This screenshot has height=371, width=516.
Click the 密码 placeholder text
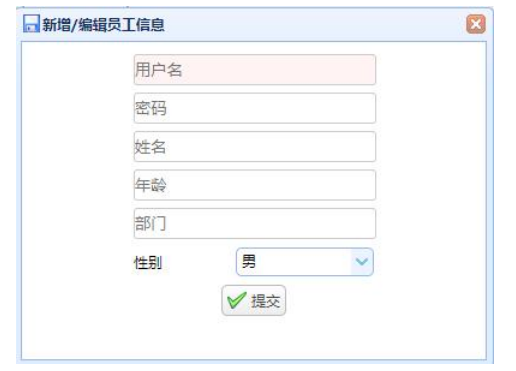[x=150, y=108]
